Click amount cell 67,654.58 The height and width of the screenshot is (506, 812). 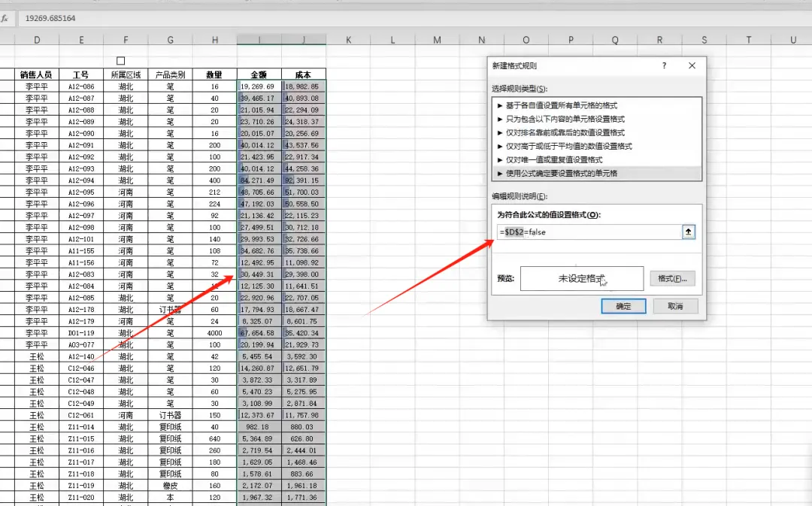259,333
